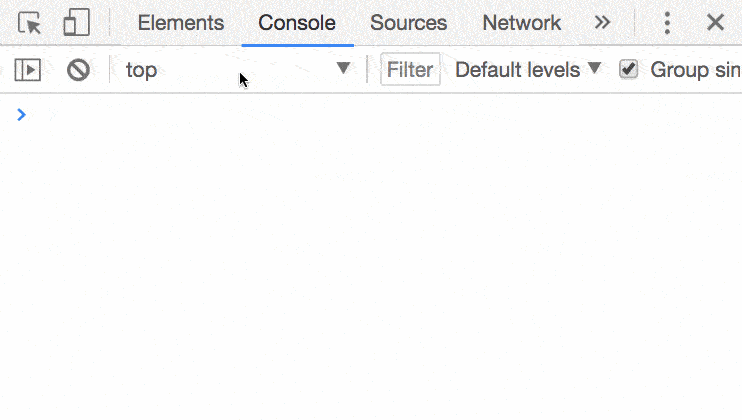This screenshot has width=742, height=420.
Task: Click the console input line to type
Action: pyautogui.click(x=380, y=115)
